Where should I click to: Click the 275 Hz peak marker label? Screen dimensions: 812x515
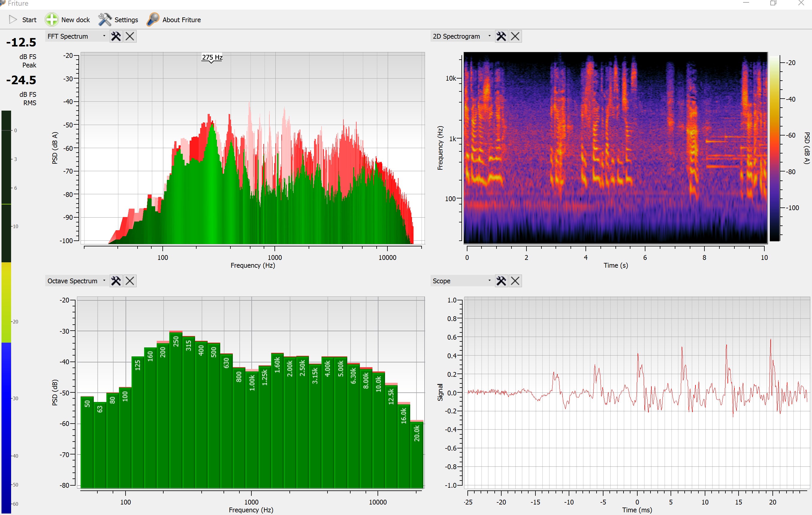(212, 57)
